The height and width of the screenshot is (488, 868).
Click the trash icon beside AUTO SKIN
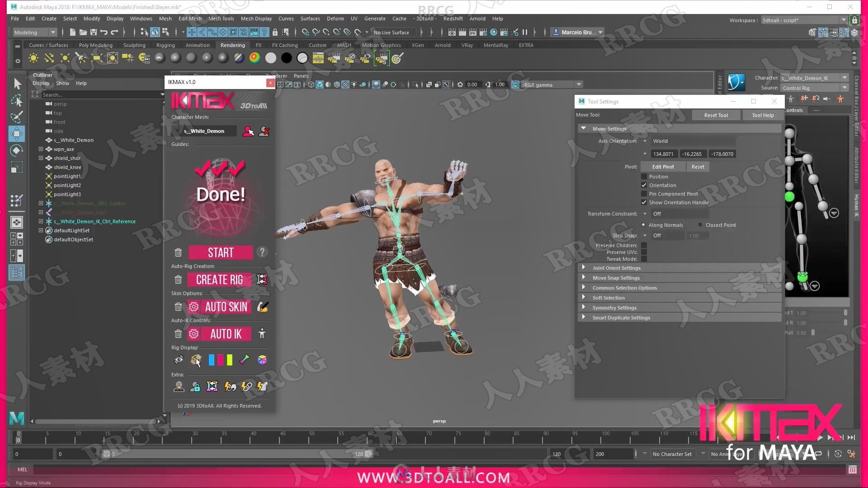pos(178,307)
